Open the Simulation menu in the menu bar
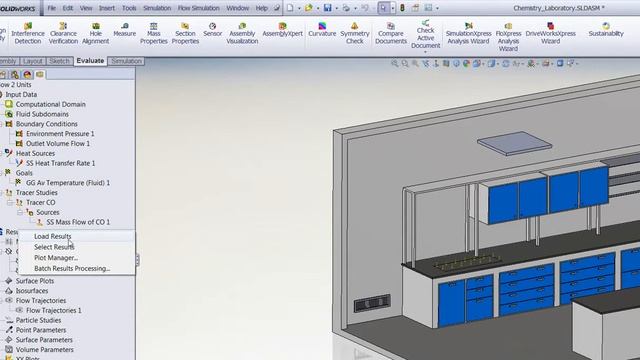The image size is (640, 360). point(157,8)
